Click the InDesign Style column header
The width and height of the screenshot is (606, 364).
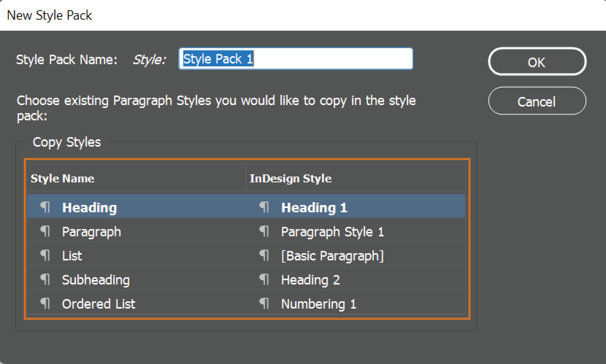291,178
